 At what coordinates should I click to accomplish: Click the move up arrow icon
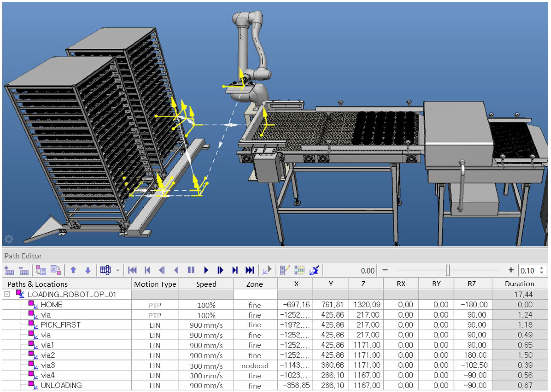coord(73,270)
